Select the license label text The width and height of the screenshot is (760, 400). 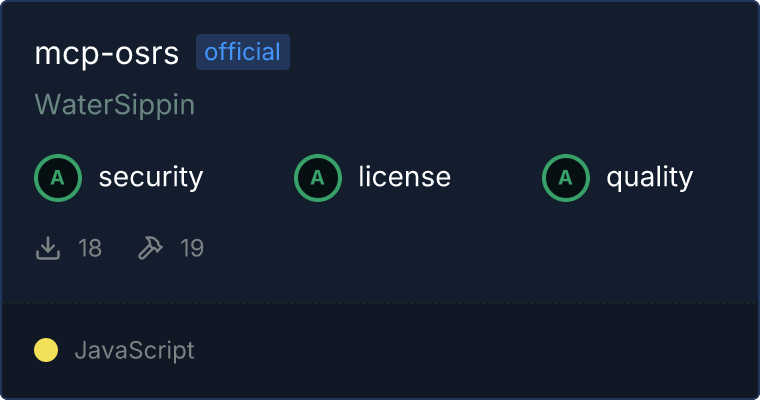click(x=405, y=176)
